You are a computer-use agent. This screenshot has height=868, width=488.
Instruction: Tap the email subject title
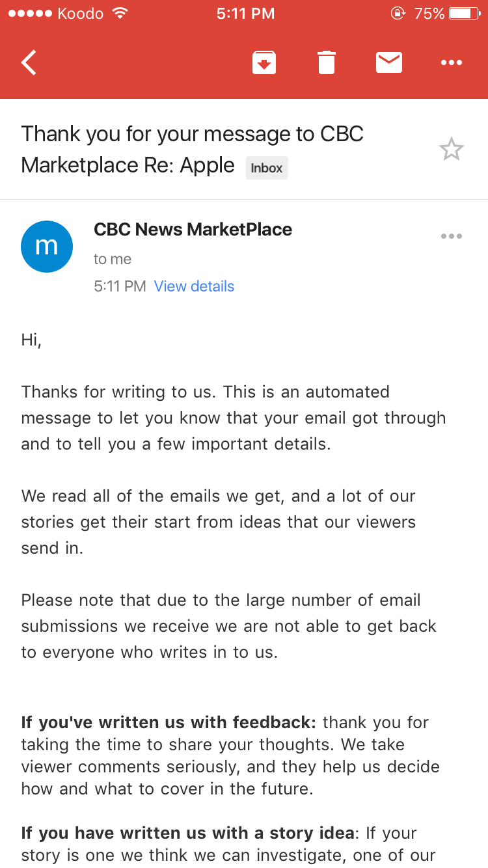193,150
